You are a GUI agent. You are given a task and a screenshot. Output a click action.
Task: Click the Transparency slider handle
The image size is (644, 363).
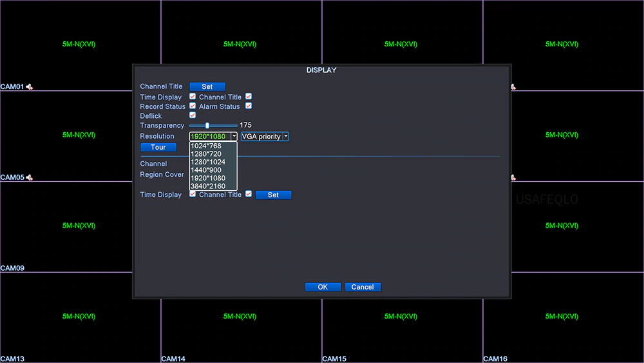tap(207, 125)
